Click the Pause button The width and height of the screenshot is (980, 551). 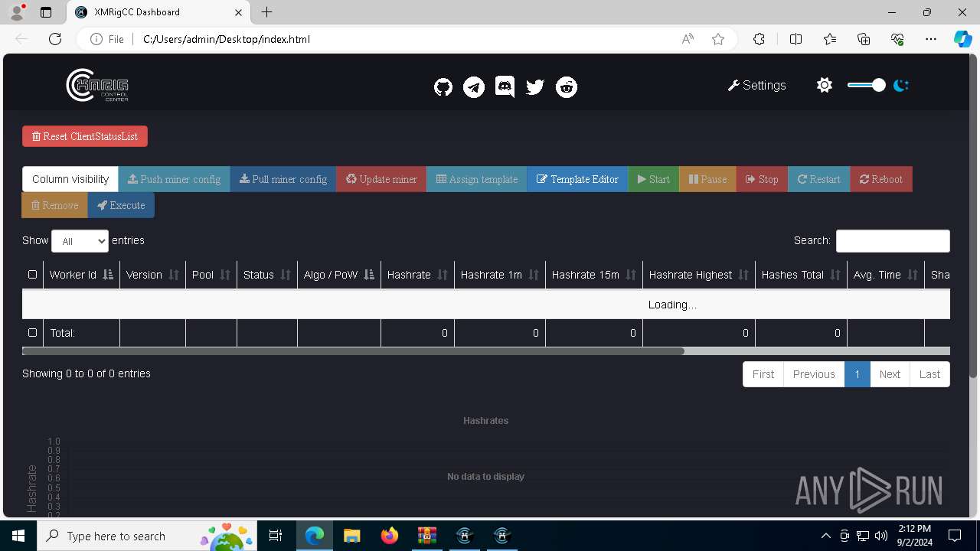pyautogui.click(x=707, y=179)
